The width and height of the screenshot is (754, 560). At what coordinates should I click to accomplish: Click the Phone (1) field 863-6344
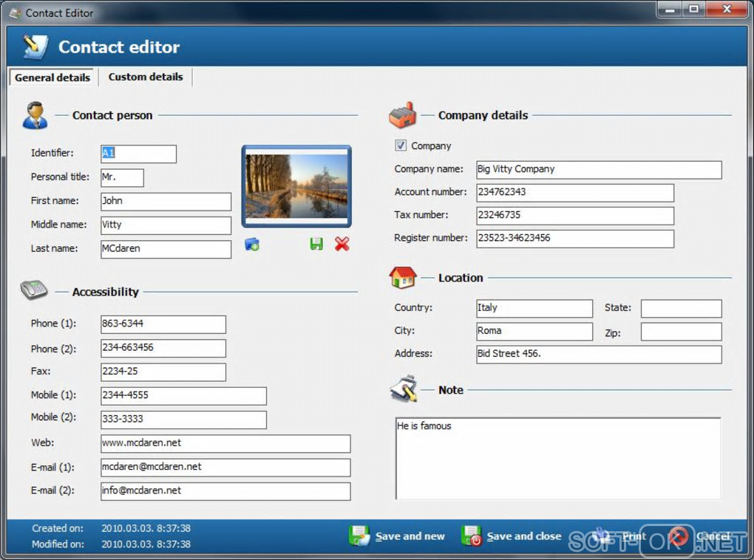click(x=163, y=324)
